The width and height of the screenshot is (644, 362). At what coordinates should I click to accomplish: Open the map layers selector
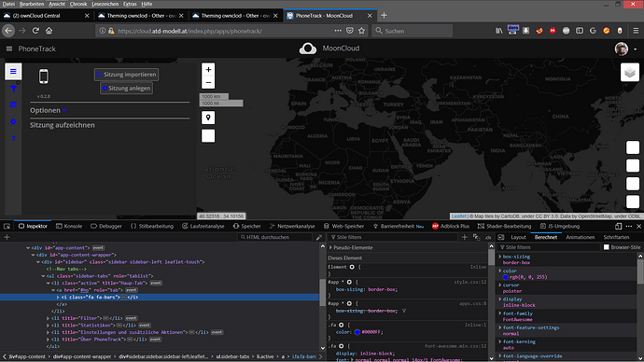coord(630,73)
